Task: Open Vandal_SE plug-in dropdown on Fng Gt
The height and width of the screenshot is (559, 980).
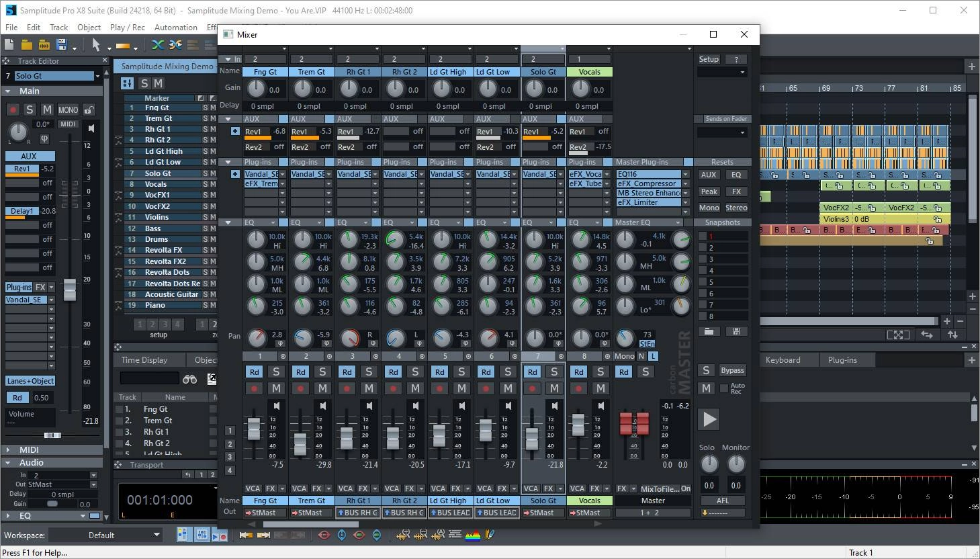Action: pyautogui.click(x=282, y=174)
